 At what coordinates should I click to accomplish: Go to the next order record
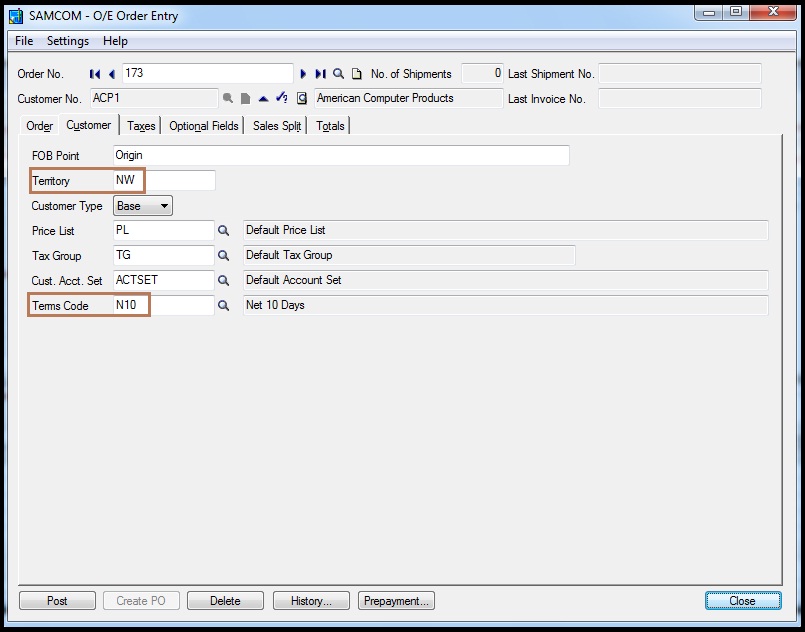tap(303, 74)
